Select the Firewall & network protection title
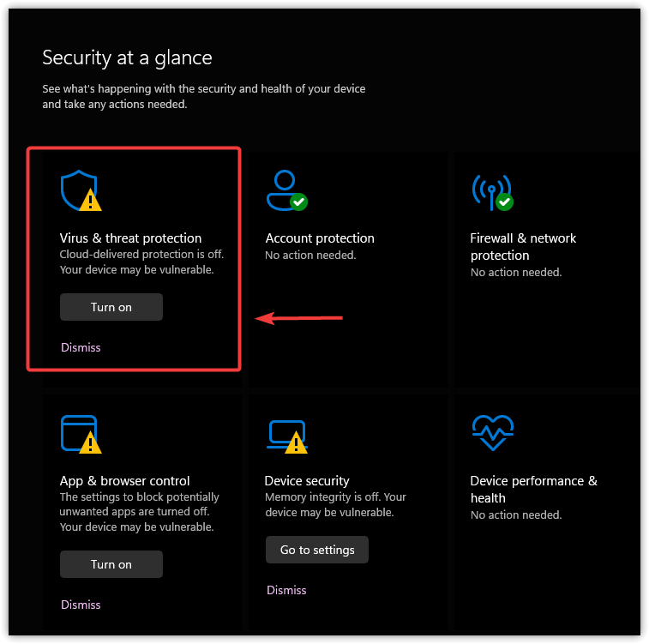The image size is (649, 644). point(523,247)
